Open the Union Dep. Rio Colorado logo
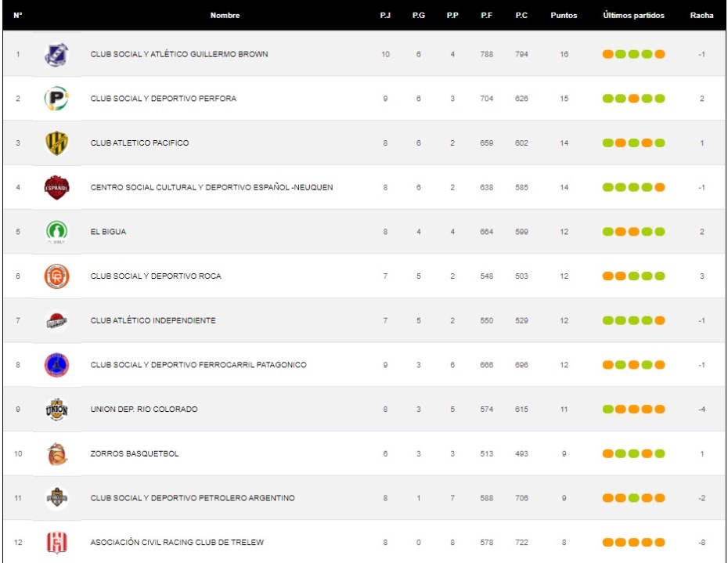 [x=56, y=410]
